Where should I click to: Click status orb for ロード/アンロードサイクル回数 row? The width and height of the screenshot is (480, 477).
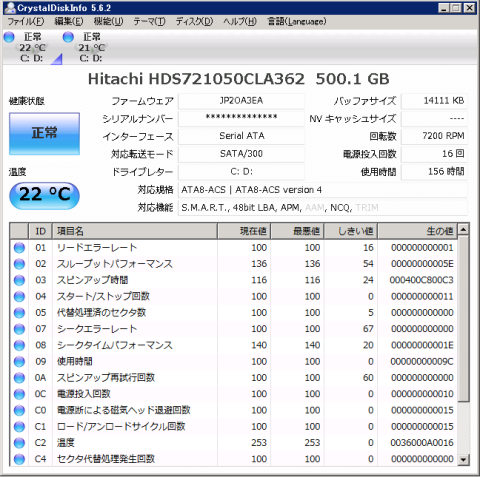[19, 426]
